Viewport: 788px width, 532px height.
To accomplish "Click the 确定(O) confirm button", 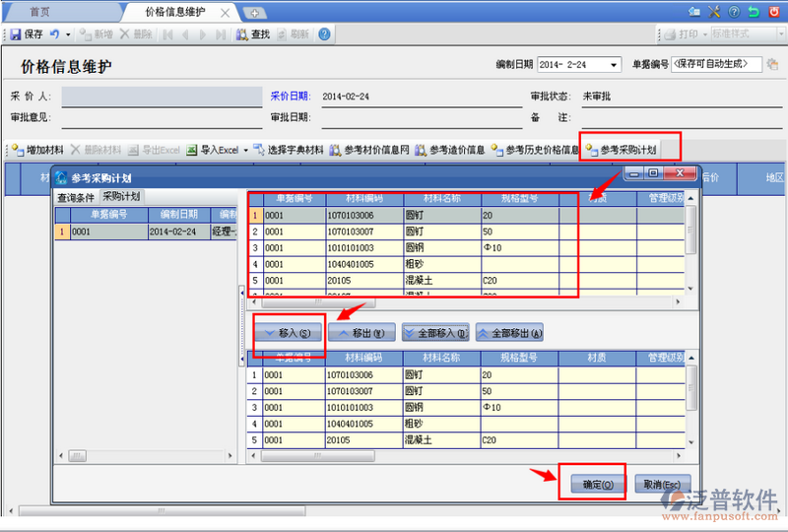I will click(591, 484).
